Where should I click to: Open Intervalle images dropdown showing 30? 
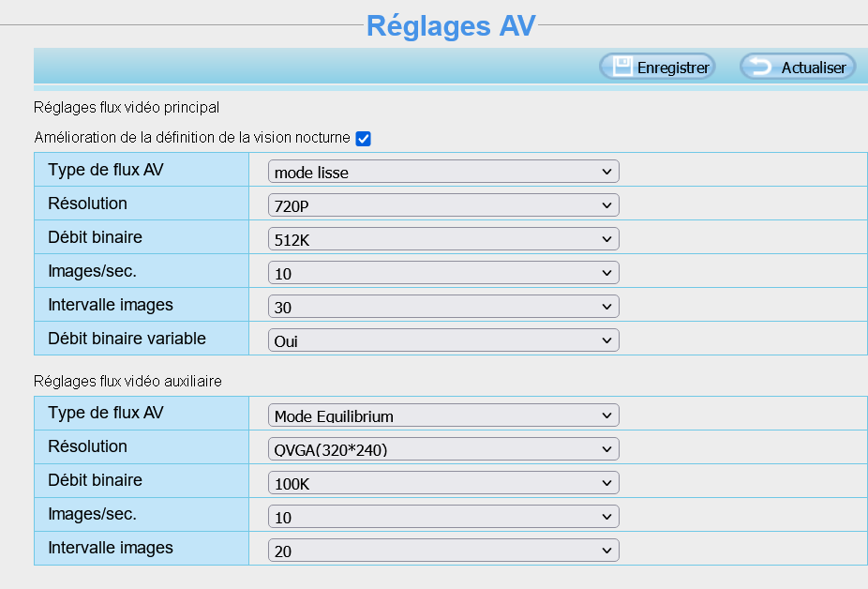point(443,307)
